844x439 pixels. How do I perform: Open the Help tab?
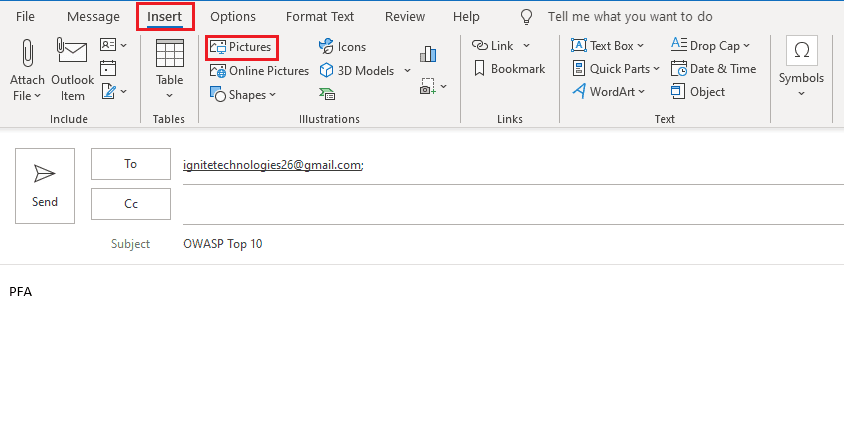click(466, 17)
